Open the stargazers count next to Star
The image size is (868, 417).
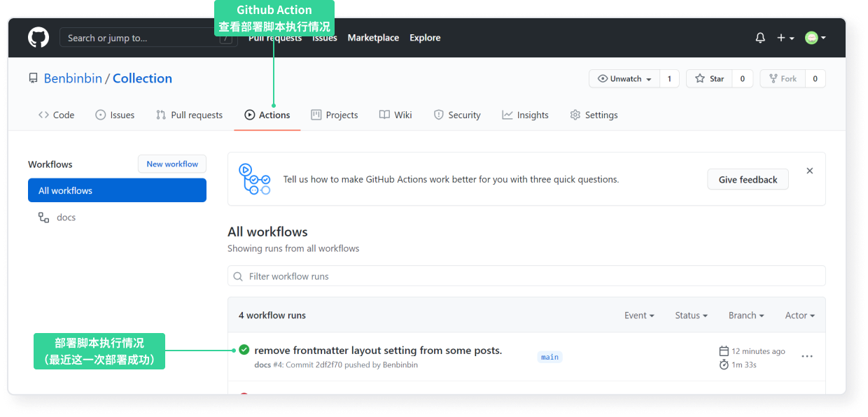click(743, 78)
